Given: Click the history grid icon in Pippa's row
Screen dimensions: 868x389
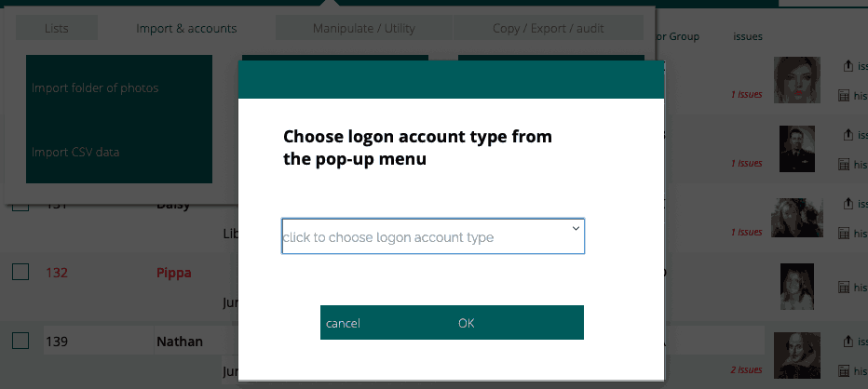Looking at the screenshot, I should (x=845, y=288).
